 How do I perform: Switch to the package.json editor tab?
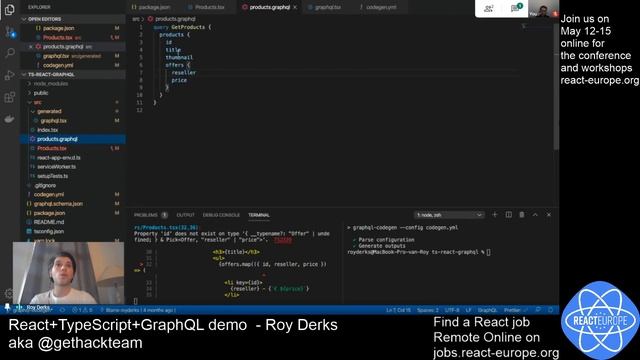154,7
